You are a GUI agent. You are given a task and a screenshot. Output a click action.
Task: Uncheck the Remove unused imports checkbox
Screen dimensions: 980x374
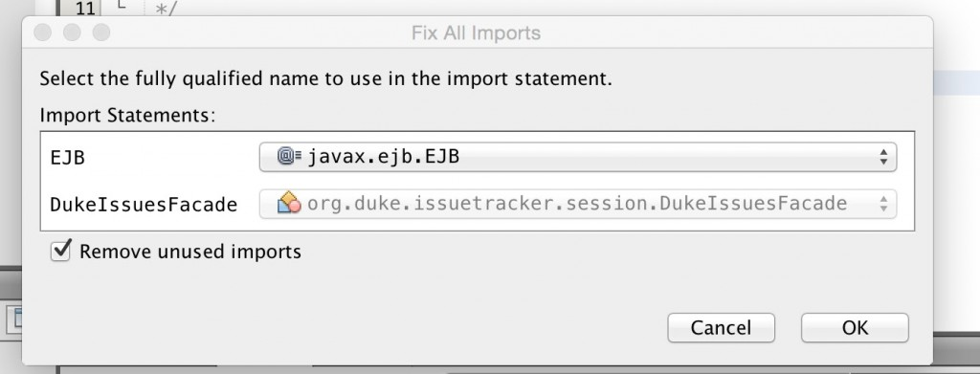point(60,251)
